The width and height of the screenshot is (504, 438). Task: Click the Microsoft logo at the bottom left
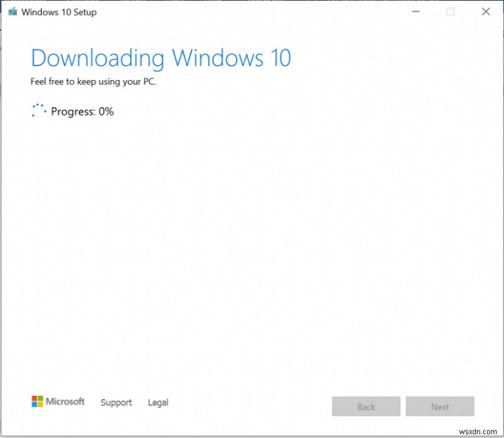(37, 401)
